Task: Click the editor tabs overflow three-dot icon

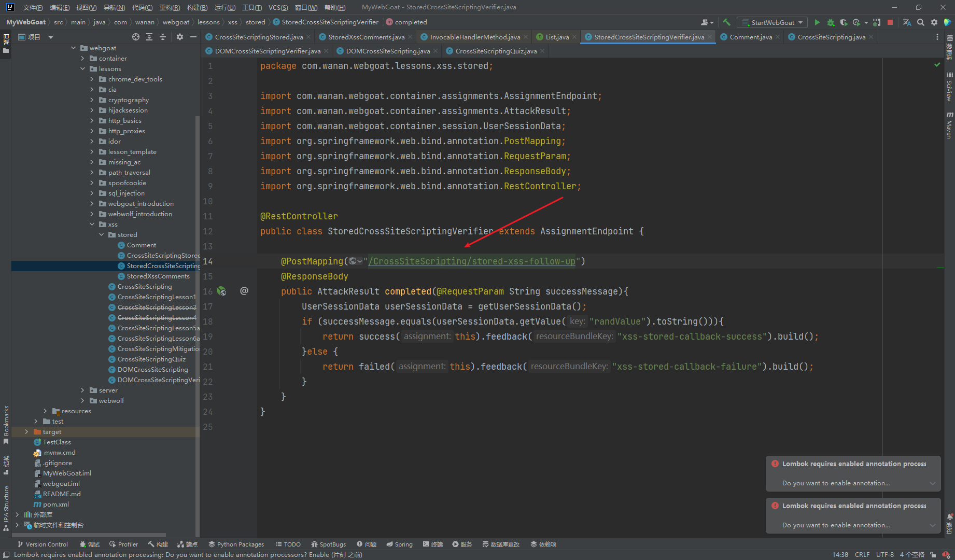Action: [x=937, y=37]
